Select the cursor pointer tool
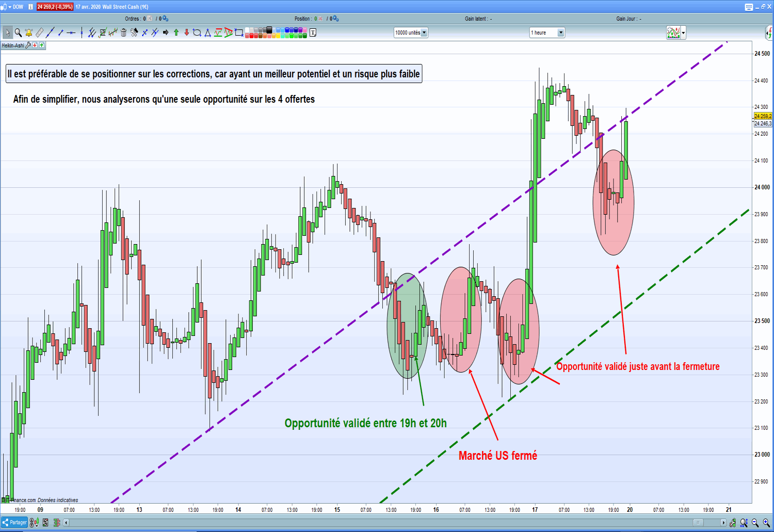This screenshot has height=532, width=774. (x=7, y=33)
